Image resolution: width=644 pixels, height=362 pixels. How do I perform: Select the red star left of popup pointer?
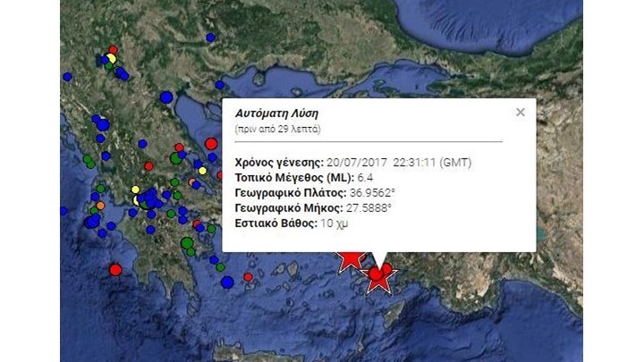350,257
